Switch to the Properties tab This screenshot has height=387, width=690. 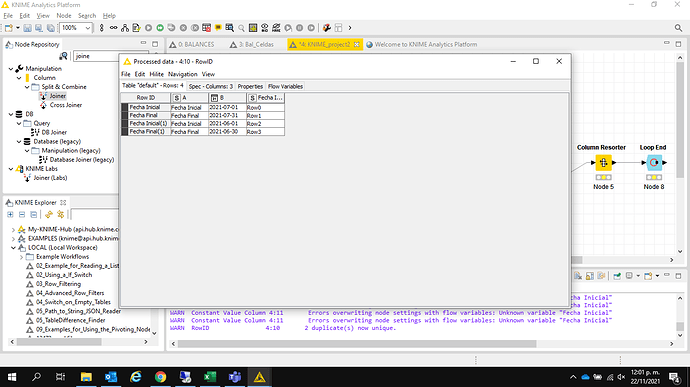click(250, 86)
